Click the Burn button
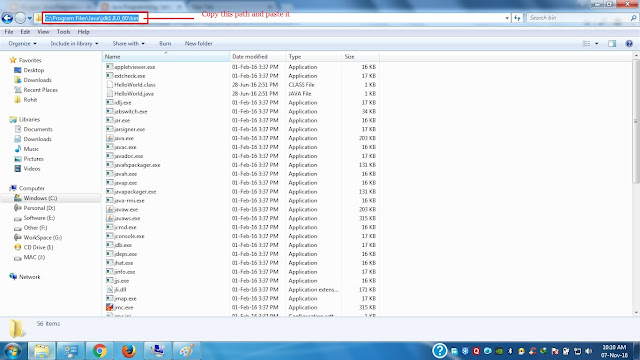Viewport: 640px width, 360px height. 165,44
